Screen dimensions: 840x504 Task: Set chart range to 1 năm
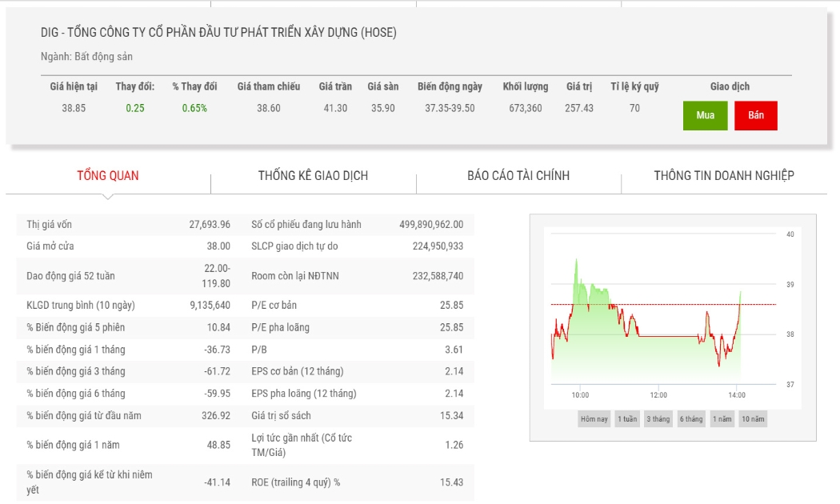coord(722,419)
